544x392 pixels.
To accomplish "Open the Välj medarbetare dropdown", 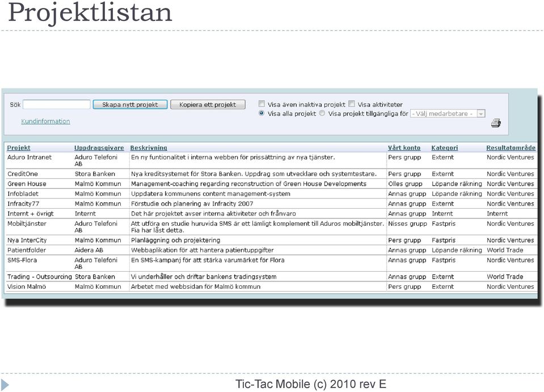I will point(448,113).
